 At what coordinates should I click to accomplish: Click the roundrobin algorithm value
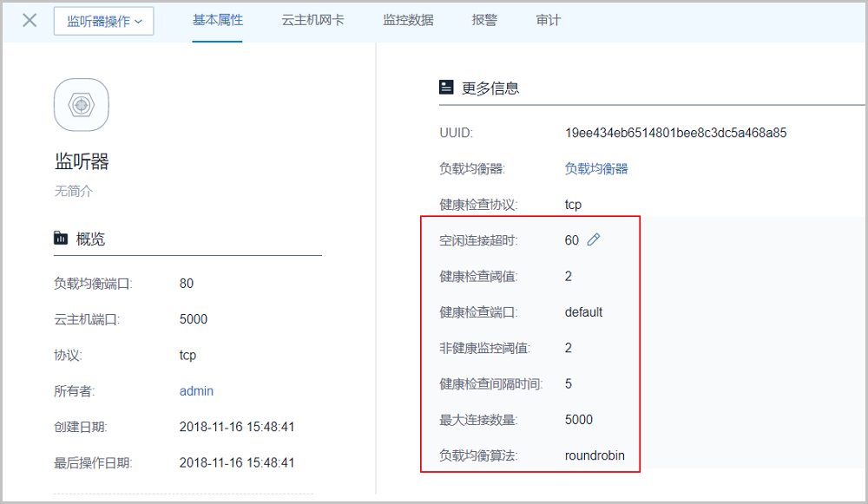595,455
